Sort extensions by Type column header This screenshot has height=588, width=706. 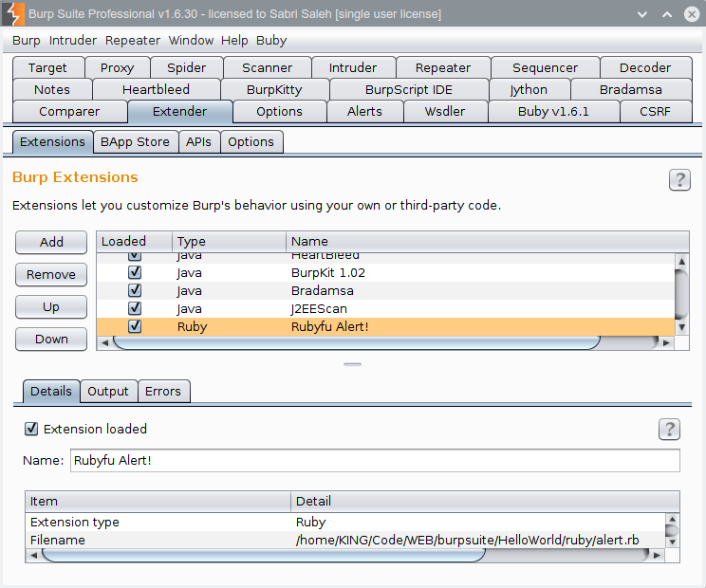pos(228,242)
